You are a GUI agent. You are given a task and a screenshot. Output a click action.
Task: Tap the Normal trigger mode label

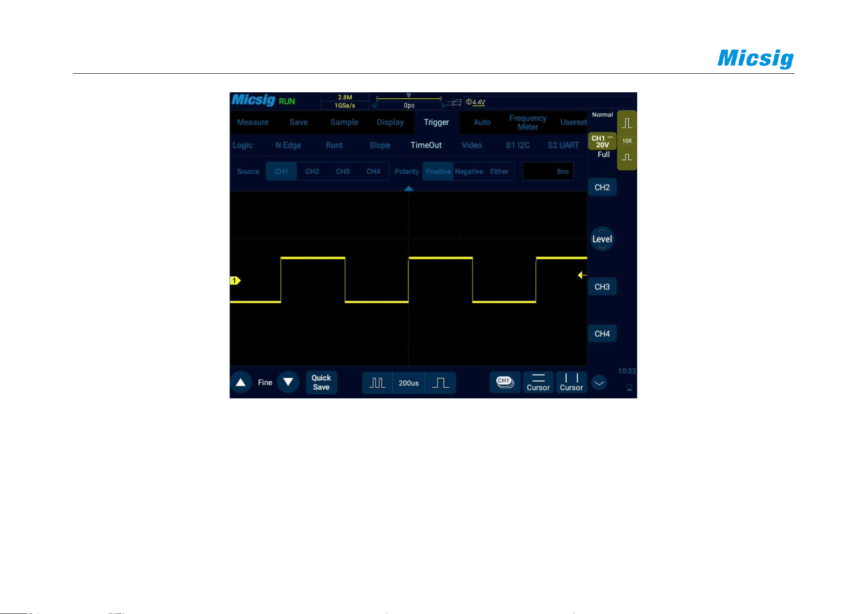coord(602,115)
